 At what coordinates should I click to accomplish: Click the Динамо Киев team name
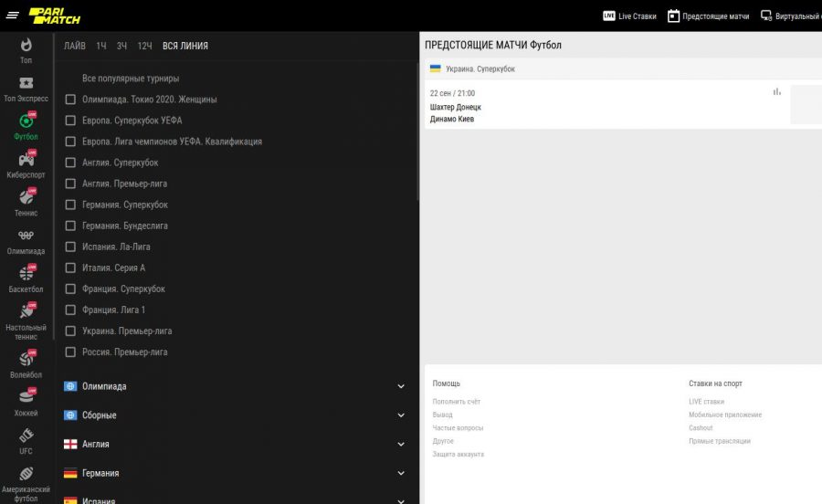pyautogui.click(x=452, y=119)
